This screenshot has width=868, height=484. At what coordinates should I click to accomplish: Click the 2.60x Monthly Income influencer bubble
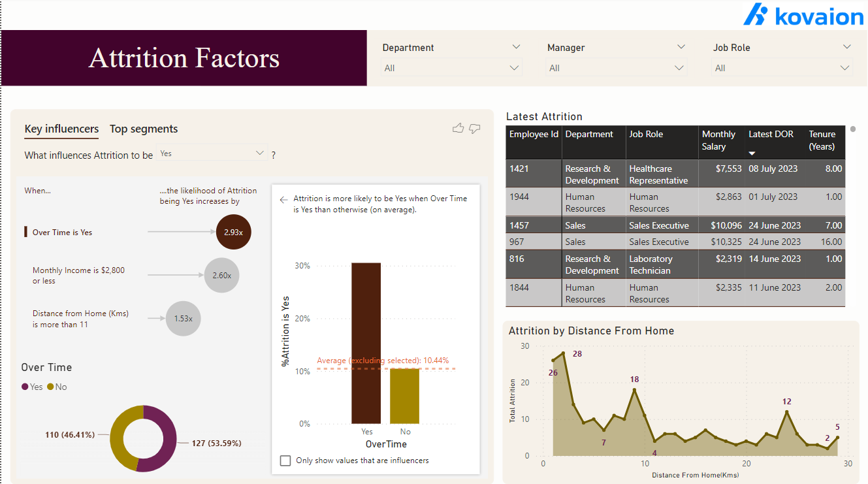(221, 275)
